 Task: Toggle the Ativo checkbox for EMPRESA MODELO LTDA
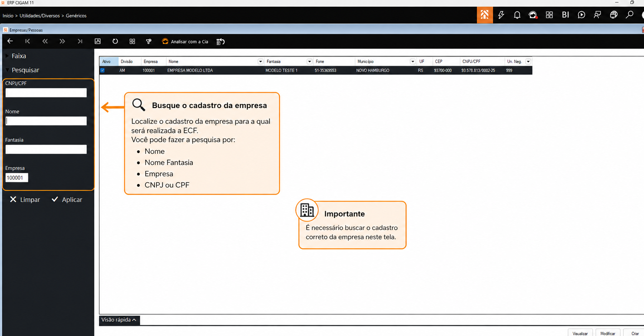(x=103, y=70)
